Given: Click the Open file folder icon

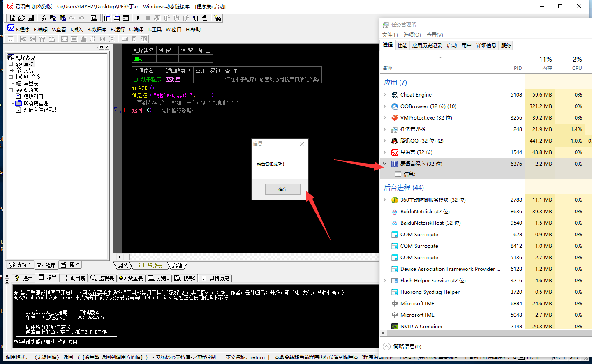Looking at the screenshot, I should (21, 18).
